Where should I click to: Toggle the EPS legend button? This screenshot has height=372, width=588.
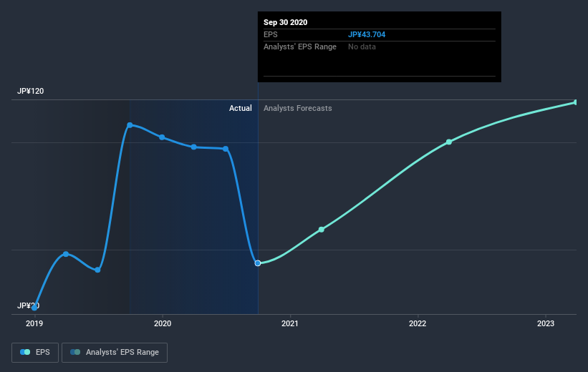pyautogui.click(x=35, y=352)
